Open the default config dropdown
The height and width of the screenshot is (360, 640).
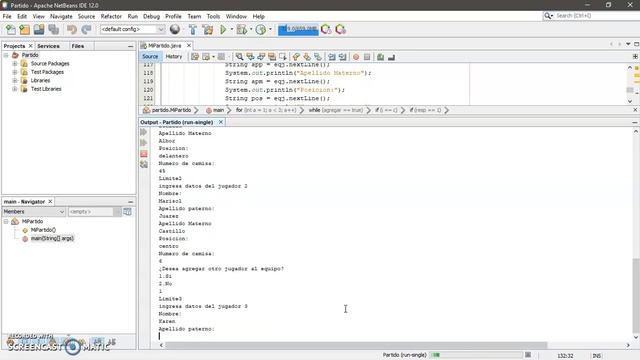(161, 29)
